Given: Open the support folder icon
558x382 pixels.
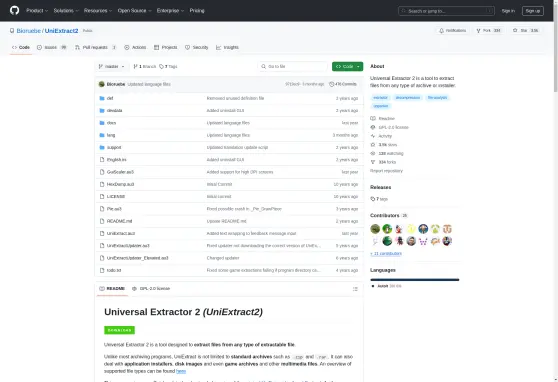Looking at the screenshot, I should 102,147.
